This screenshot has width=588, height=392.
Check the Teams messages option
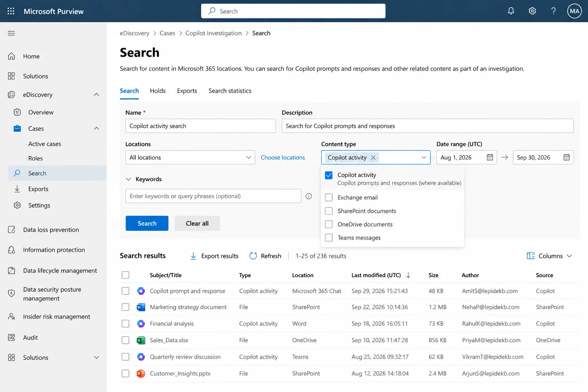328,238
